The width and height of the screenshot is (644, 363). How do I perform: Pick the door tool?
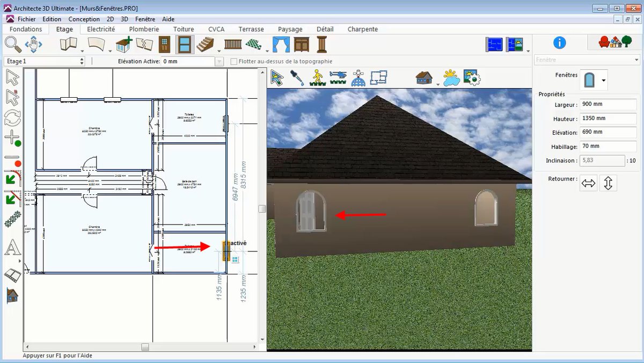pyautogui.click(x=165, y=45)
